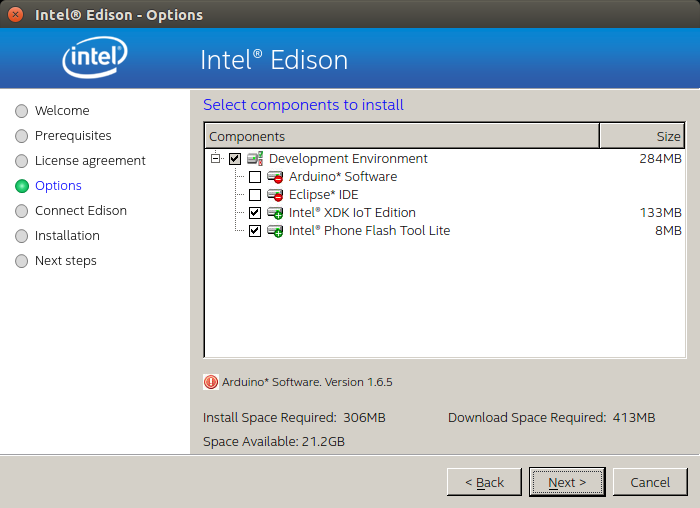Collapse the Development Environment tree node
The height and width of the screenshot is (508, 700).
pyautogui.click(x=216, y=158)
